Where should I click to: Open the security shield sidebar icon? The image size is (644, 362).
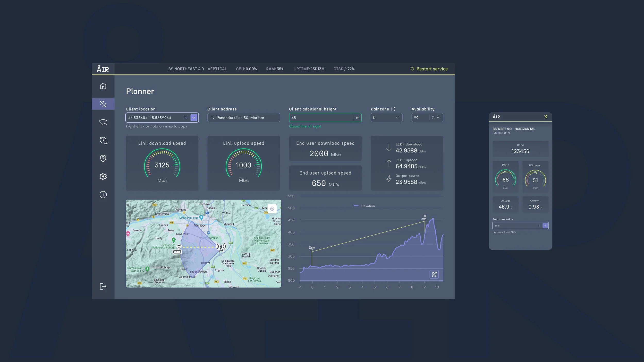(x=103, y=158)
